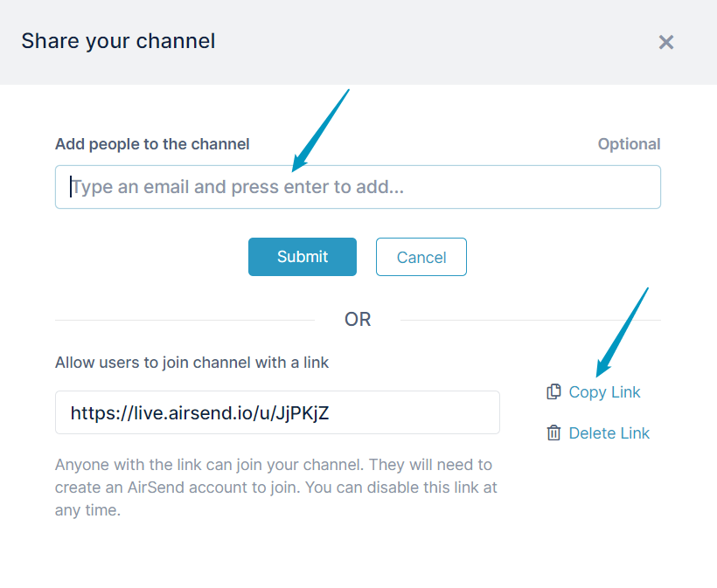Click the Allow users to join channel label

tap(191, 363)
